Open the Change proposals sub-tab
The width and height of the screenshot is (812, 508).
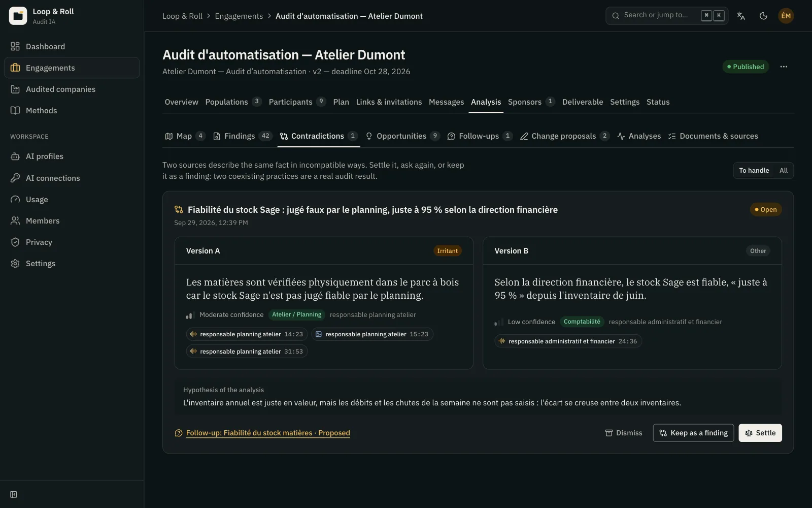pos(564,136)
